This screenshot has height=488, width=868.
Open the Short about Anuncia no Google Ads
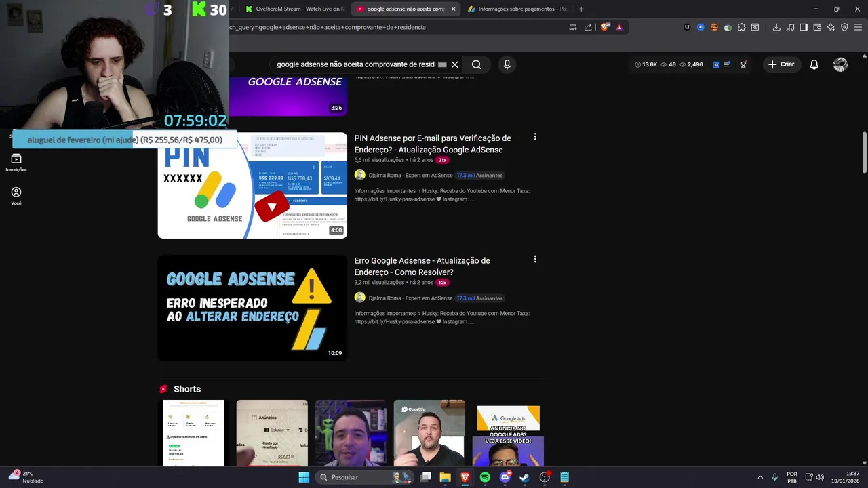click(x=508, y=433)
